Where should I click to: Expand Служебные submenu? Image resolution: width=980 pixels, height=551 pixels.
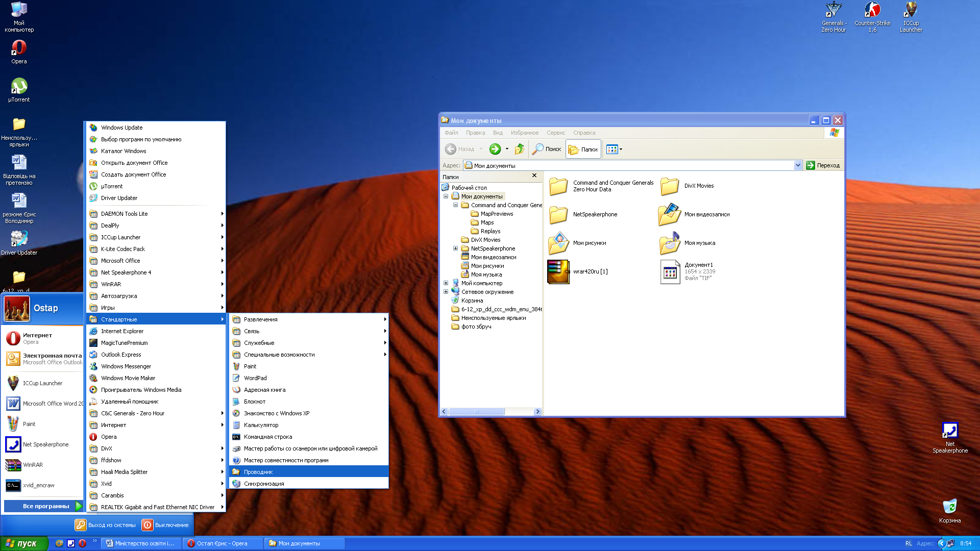click(309, 343)
